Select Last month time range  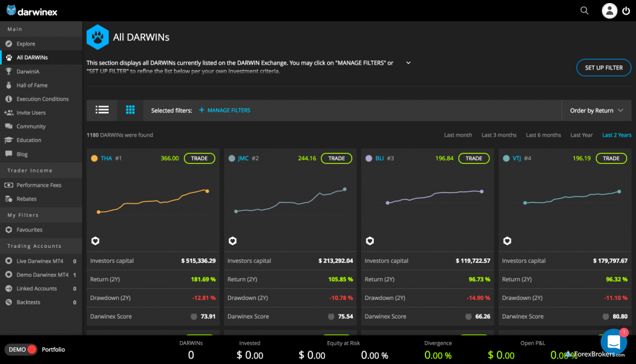click(458, 135)
